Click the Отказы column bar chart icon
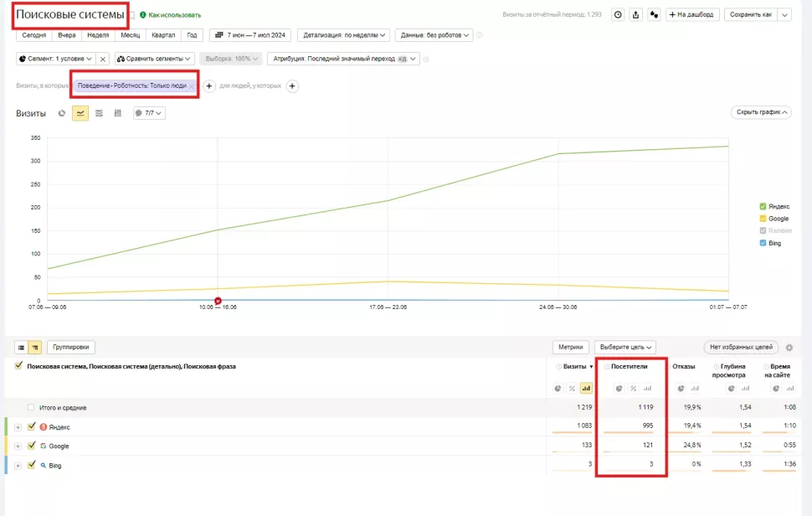812x516 pixels. click(695, 388)
